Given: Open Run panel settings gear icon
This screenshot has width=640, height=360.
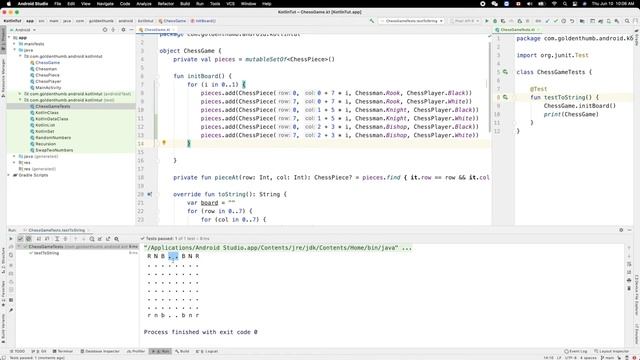Looking at the screenshot, I should click(621, 230).
